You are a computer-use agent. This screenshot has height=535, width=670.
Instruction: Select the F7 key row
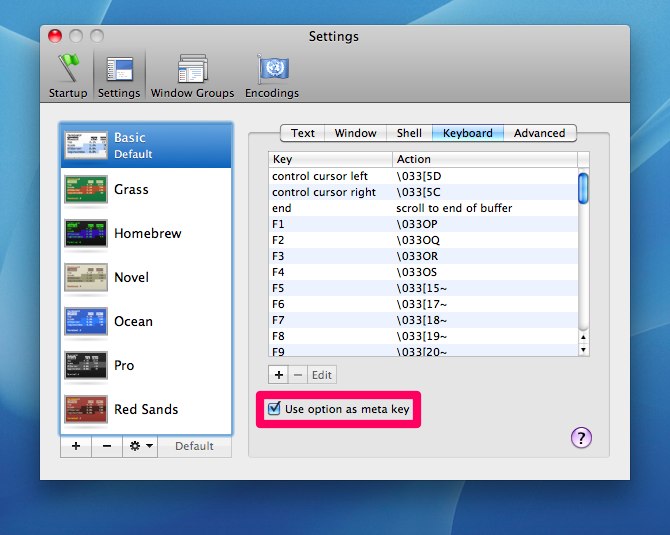(423, 320)
